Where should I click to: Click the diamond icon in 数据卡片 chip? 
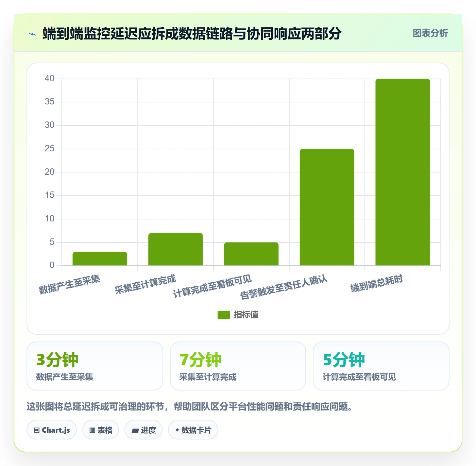[177, 430]
